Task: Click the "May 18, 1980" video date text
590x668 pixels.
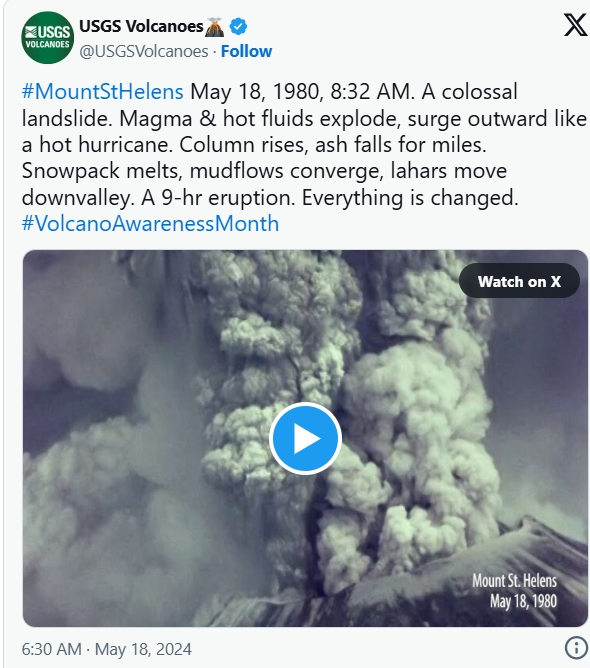Action: [x=523, y=601]
